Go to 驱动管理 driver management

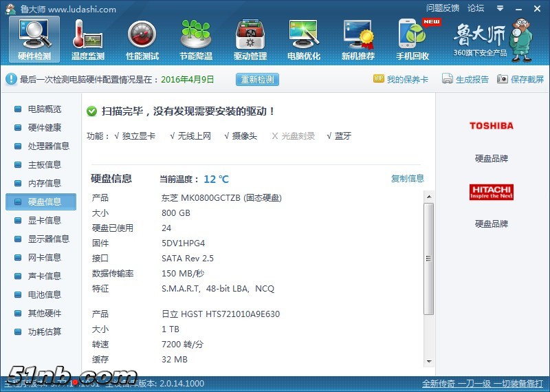point(250,39)
